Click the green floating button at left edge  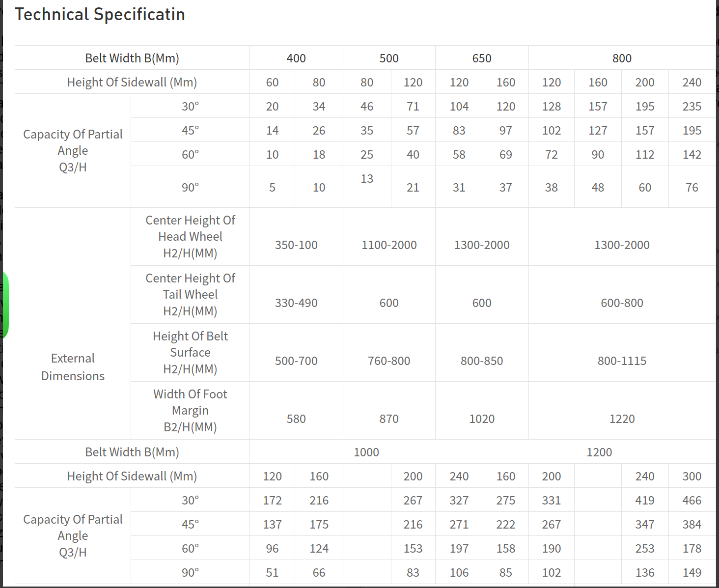(x=5, y=305)
